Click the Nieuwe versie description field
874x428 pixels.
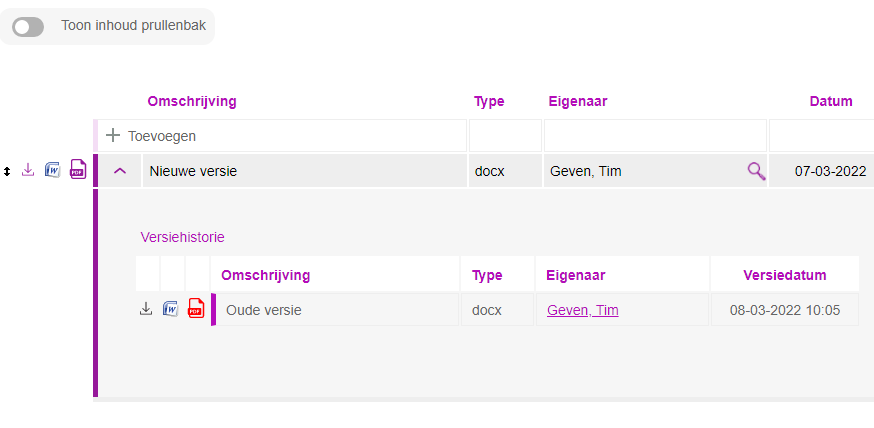[305, 171]
